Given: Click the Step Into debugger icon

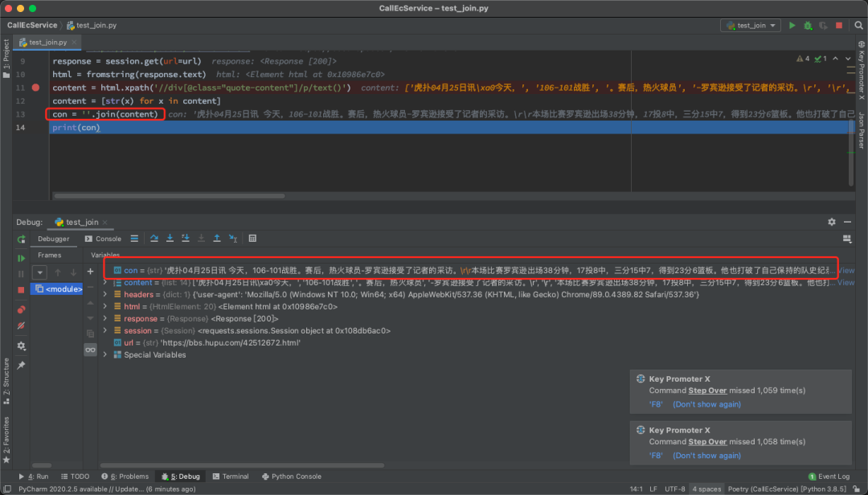Looking at the screenshot, I should point(170,239).
